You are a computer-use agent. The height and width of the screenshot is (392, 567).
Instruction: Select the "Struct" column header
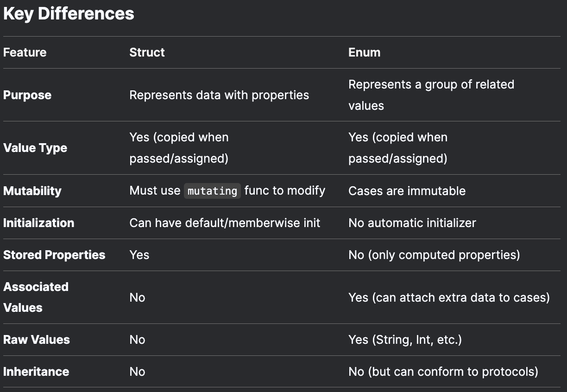coord(147,52)
